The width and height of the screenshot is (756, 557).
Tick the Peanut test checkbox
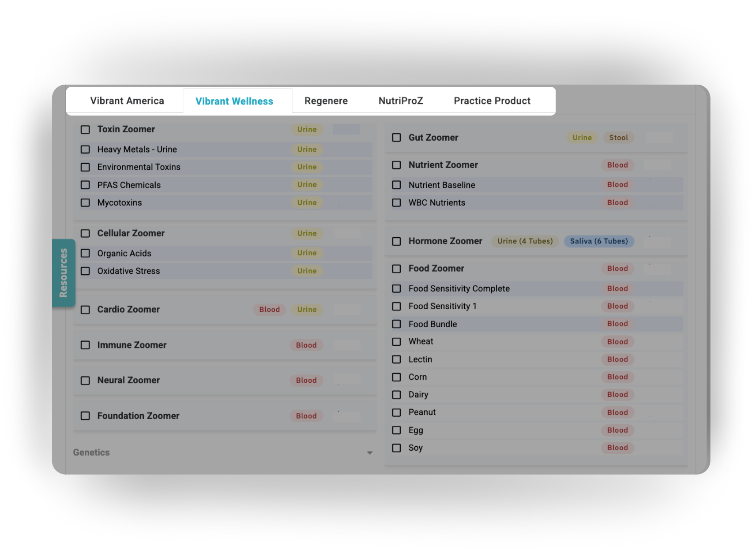(x=397, y=413)
